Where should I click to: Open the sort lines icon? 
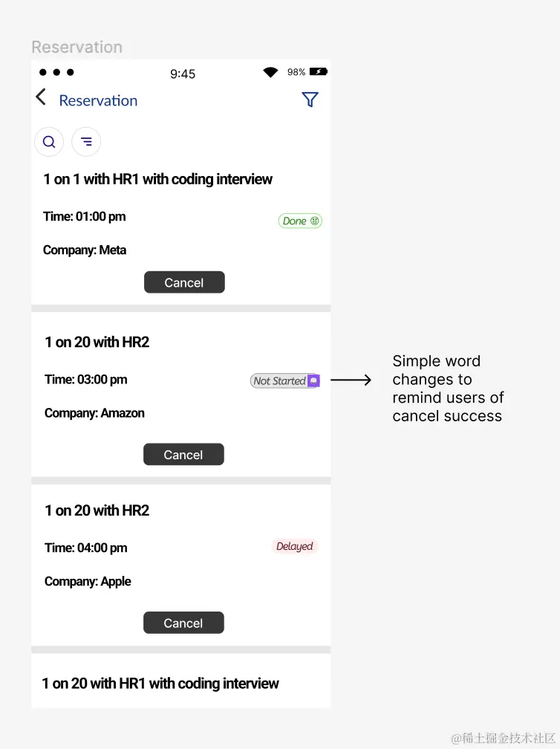pos(86,142)
